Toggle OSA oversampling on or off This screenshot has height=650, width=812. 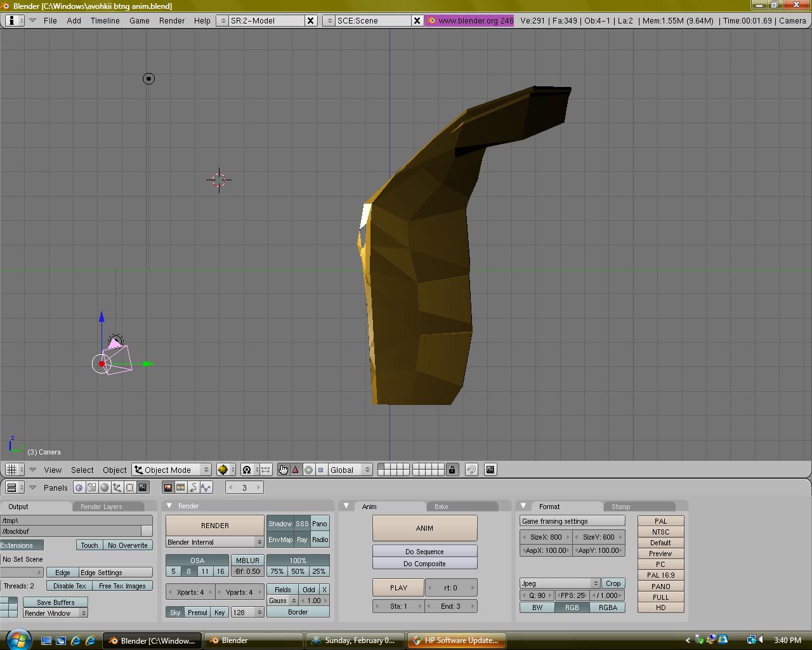[197, 560]
